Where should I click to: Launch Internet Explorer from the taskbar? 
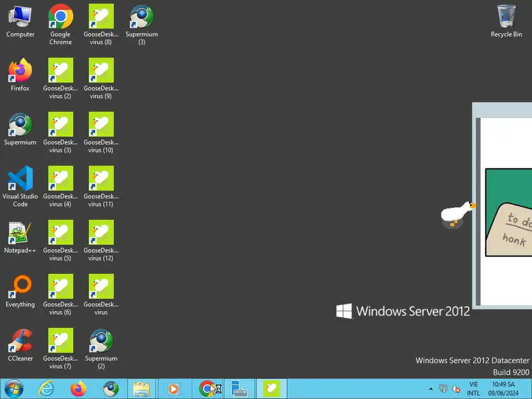click(46, 389)
